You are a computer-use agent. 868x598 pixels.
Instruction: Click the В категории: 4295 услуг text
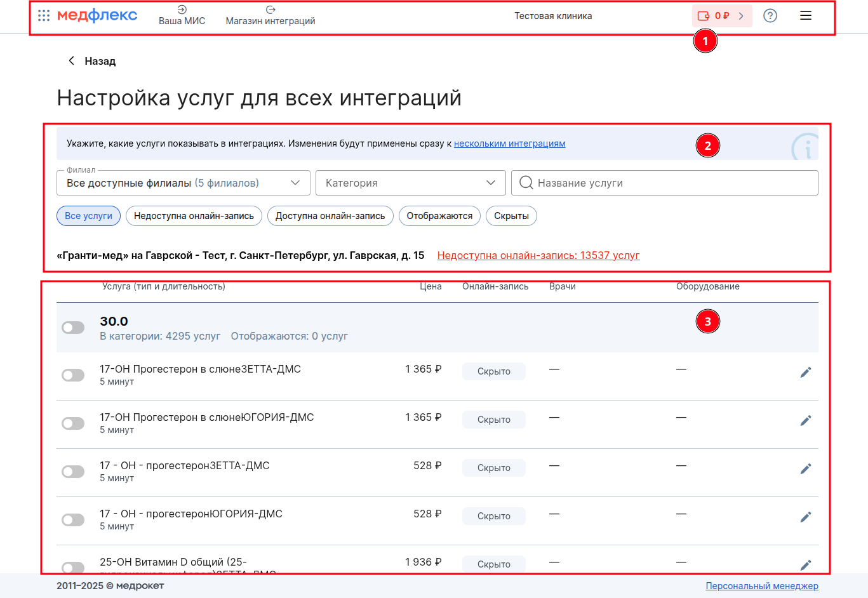160,336
